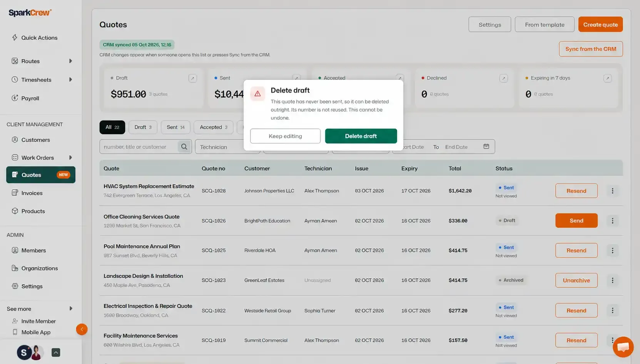
Task: Click the Create quote button
Action: (x=600, y=24)
